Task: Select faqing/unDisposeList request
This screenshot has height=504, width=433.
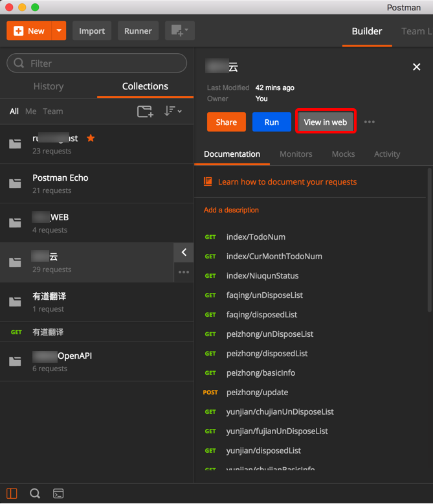Action: click(x=265, y=295)
